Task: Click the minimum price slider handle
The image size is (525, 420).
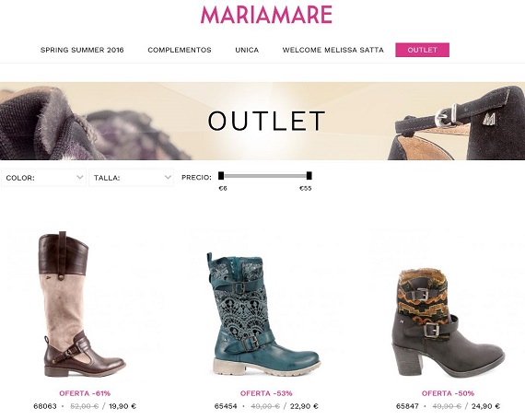Action: (x=221, y=176)
